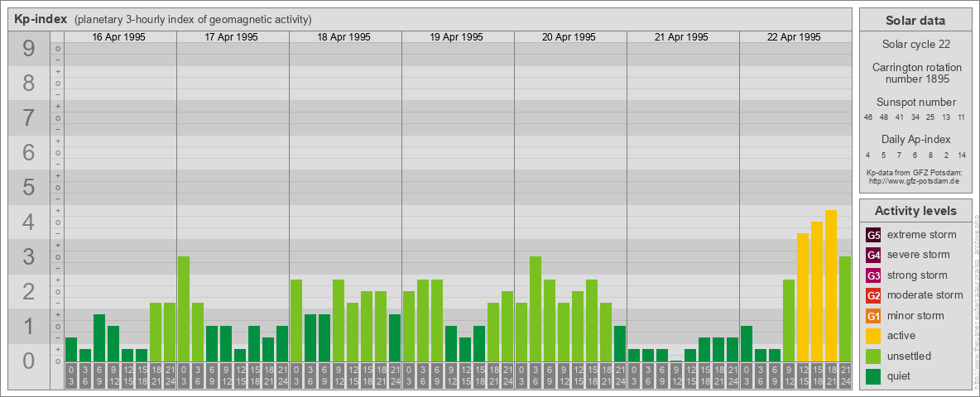Click the Daily Ap-index value 14
Screen dimensions: 980x397
point(961,155)
